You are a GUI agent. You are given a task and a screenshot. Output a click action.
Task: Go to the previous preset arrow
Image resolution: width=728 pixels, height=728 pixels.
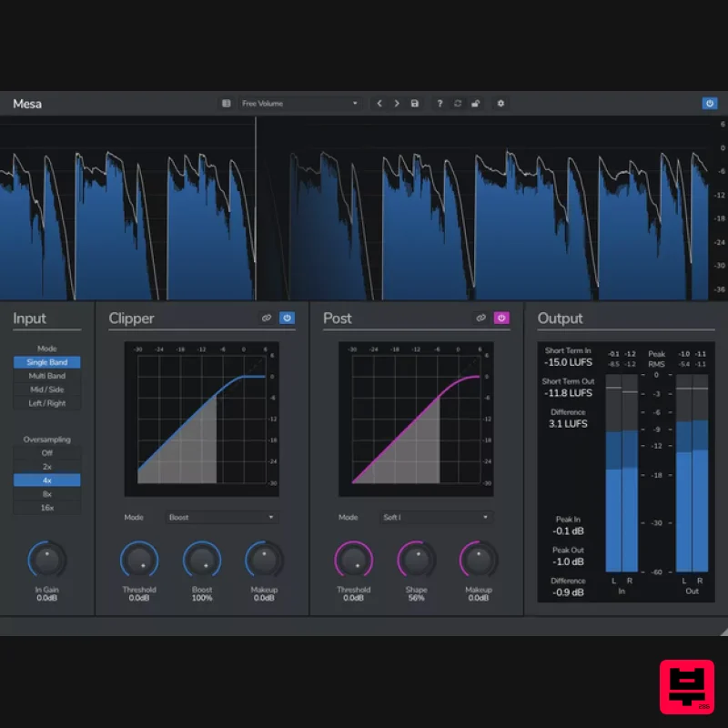379,104
